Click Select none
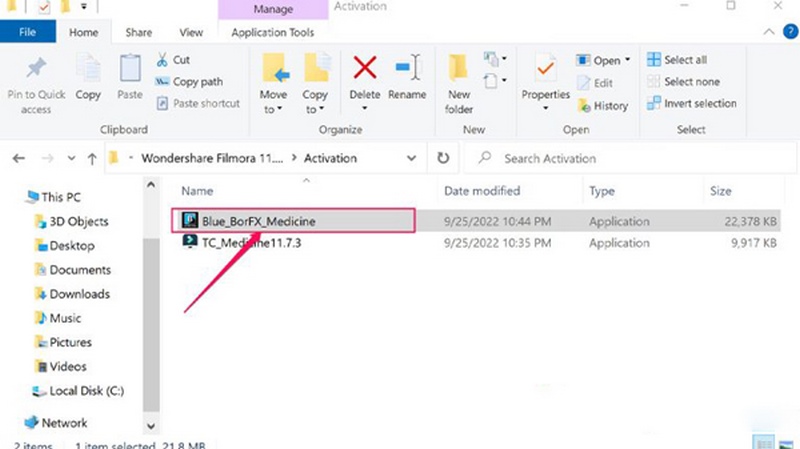Image resolution: width=800 pixels, height=449 pixels. click(683, 82)
